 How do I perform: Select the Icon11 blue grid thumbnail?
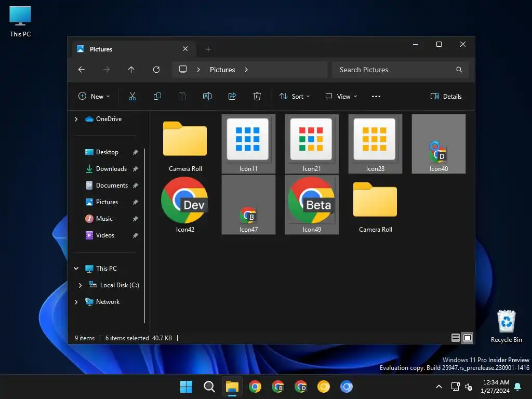click(x=248, y=144)
